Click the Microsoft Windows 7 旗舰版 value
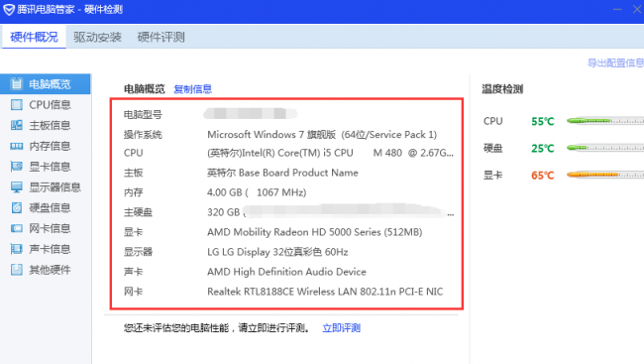The height and width of the screenshot is (364, 644). tap(322, 135)
